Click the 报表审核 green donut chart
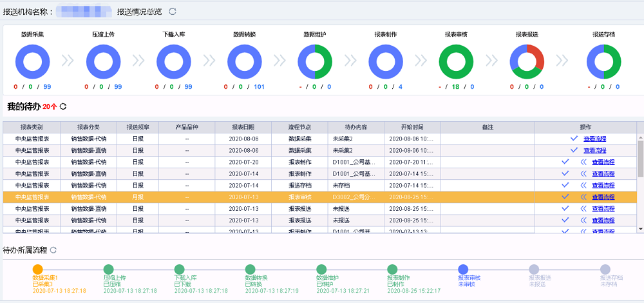The image size is (644, 303). point(456,62)
